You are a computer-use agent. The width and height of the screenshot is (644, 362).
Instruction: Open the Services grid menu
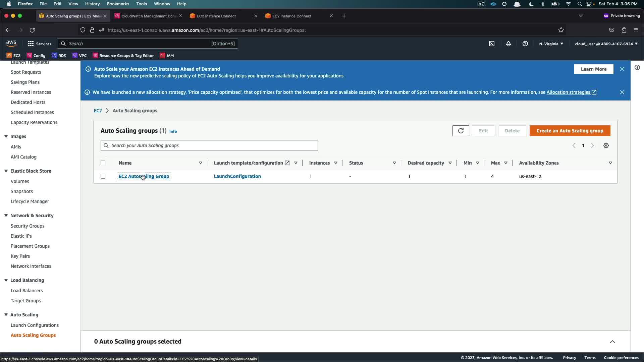[39, 44]
